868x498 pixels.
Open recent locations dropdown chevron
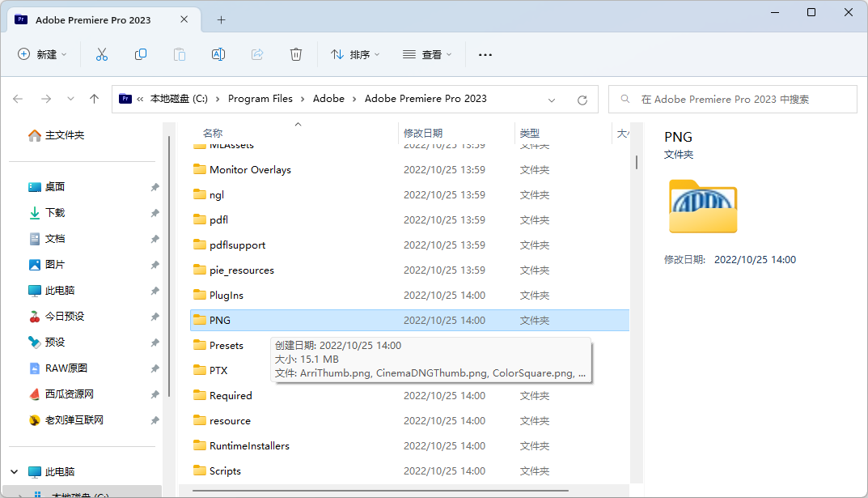point(70,99)
